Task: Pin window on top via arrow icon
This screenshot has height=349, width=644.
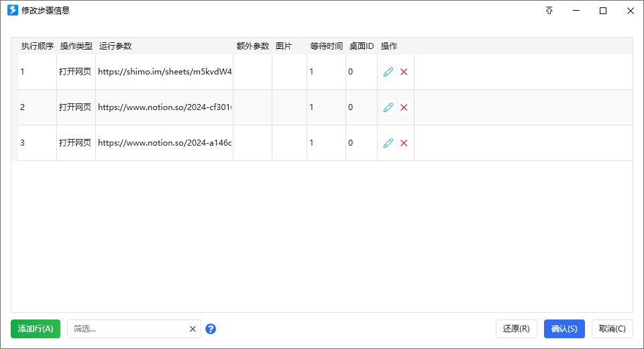Action: [549, 11]
